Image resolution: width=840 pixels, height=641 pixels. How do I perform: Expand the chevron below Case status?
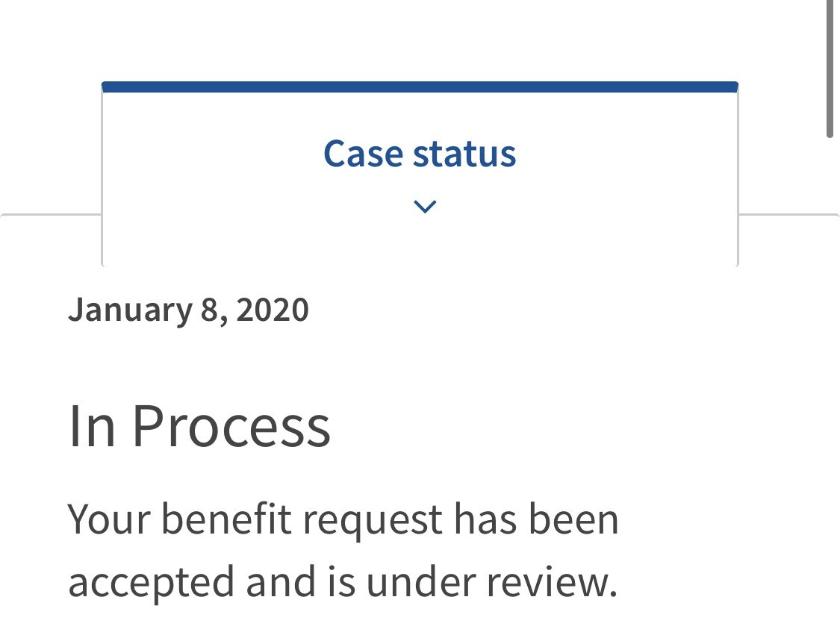click(425, 206)
